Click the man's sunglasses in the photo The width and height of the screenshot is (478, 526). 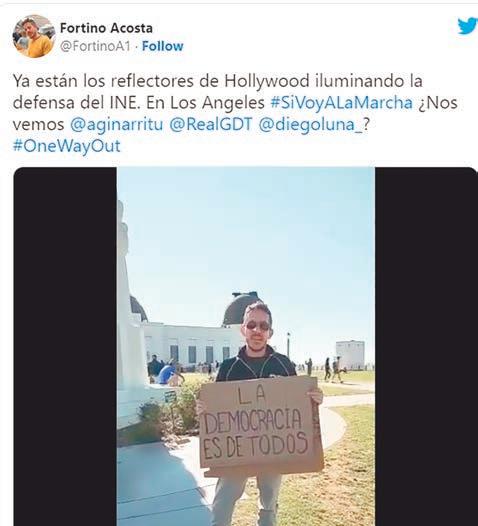click(x=257, y=326)
